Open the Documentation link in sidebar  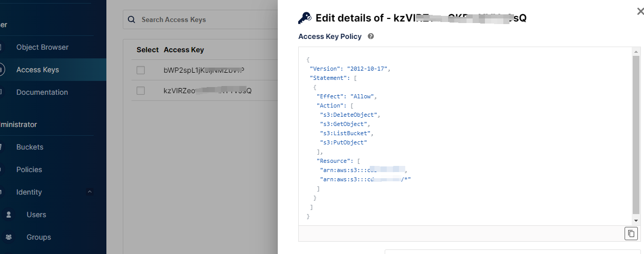click(42, 92)
